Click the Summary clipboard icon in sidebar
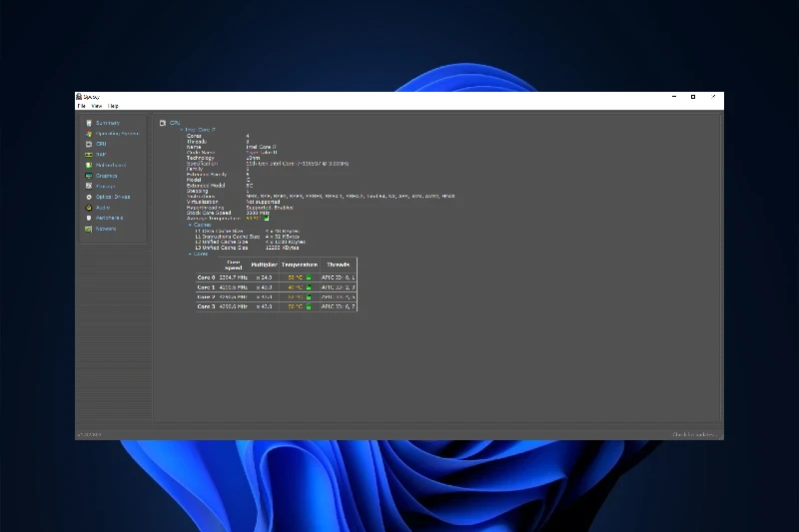 [x=89, y=123]
